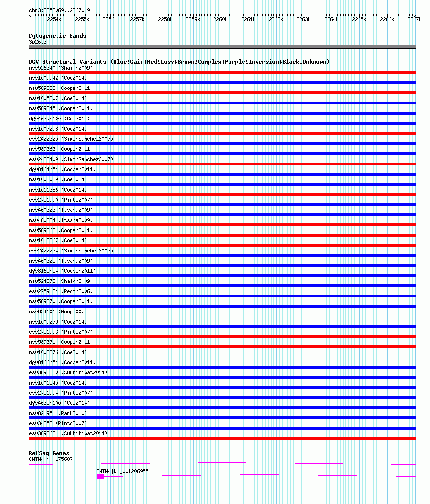The width and height of the screenshot is (430, 504).
Task: Click nsv1011386 (Coe2014) label
Action: (x=58, y=190)
